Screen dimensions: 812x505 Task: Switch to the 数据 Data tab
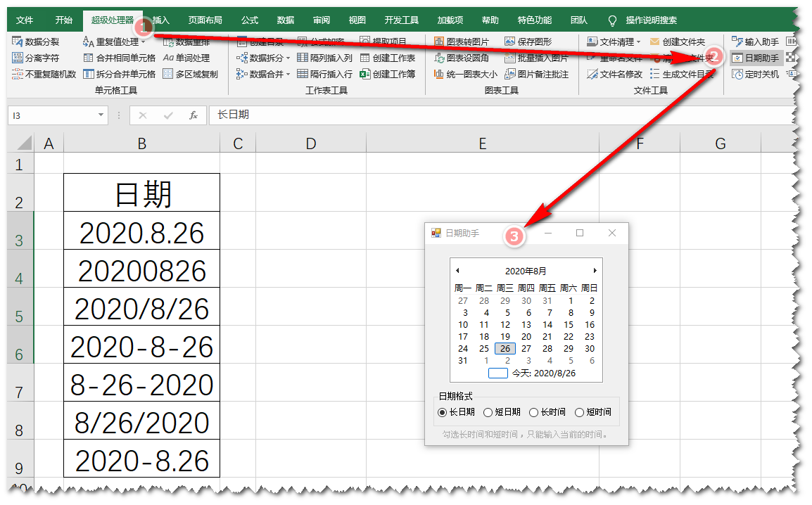pos(286,20)
